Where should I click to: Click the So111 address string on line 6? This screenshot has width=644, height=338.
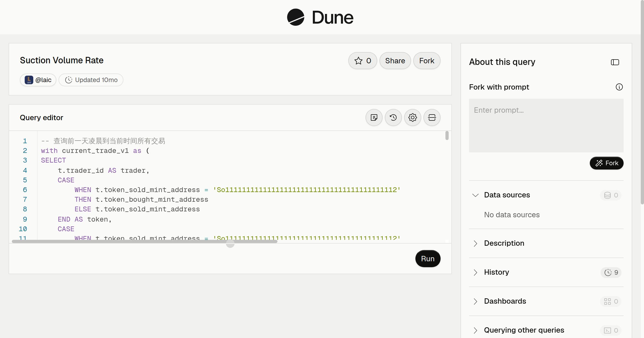click(306, 190)
